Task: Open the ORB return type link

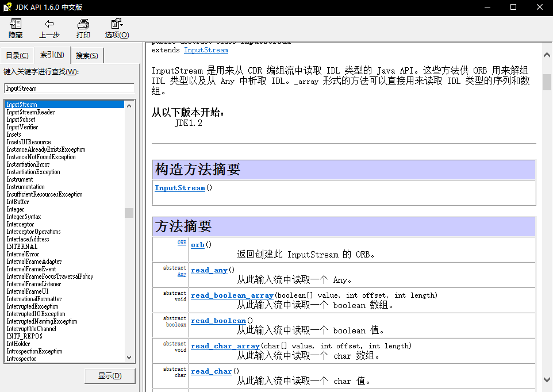Action: pos(182,243)
